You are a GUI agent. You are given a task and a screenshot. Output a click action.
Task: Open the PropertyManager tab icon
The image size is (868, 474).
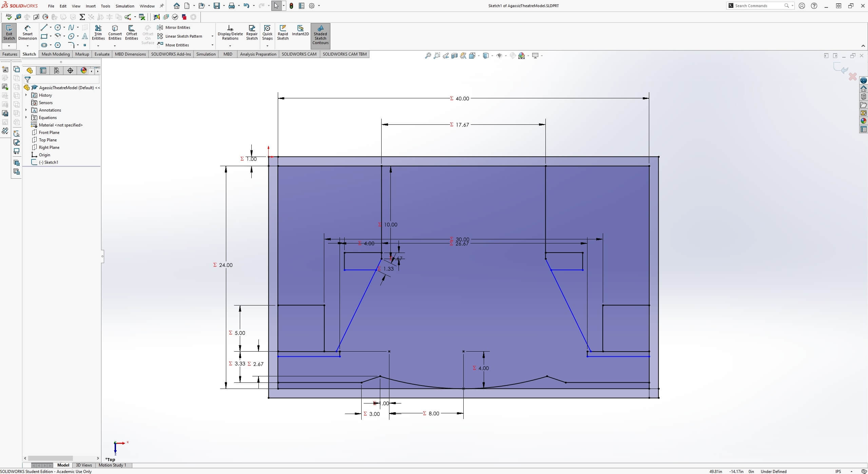43,71
